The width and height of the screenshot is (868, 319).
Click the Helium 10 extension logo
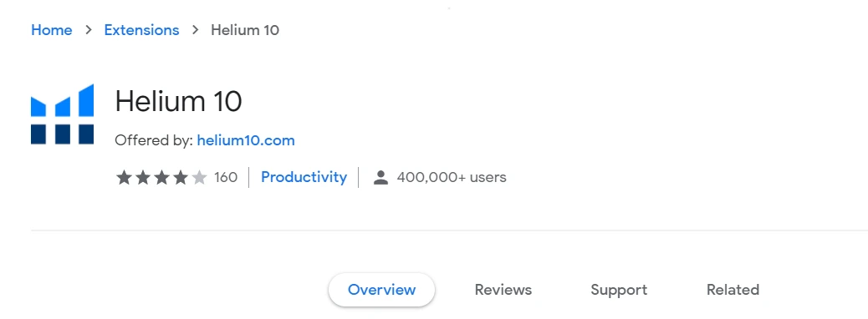coord(62,114)
